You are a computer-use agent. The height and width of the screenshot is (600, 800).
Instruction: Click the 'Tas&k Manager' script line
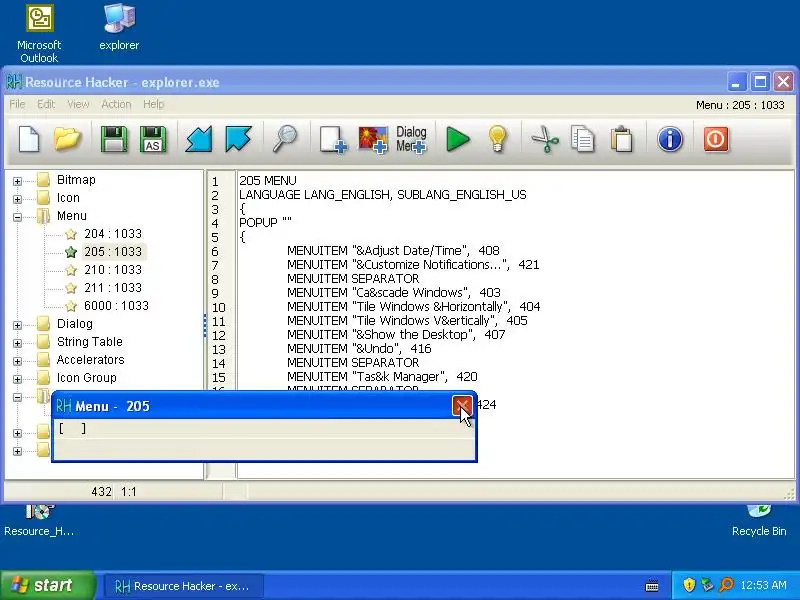tap(382, 377)
